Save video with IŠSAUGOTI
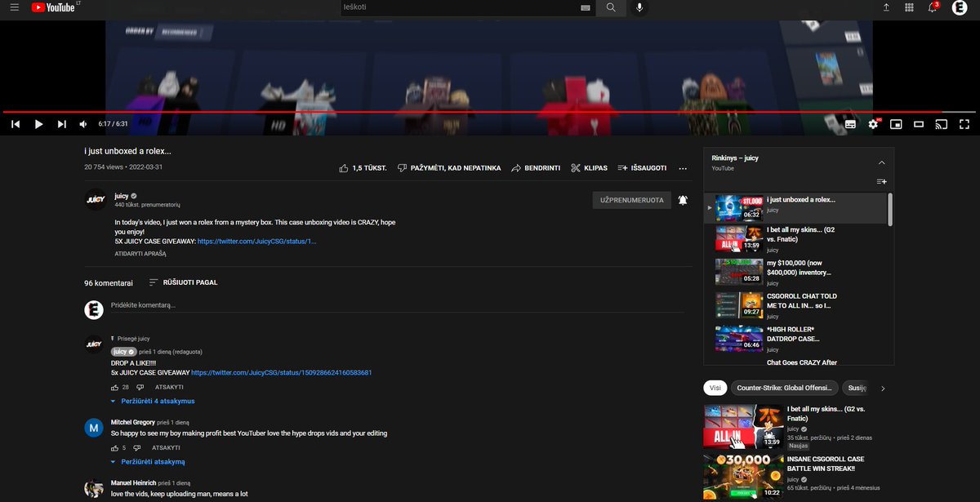The height and width of the screenshot is (502, 980). click(x=642, y=168)
